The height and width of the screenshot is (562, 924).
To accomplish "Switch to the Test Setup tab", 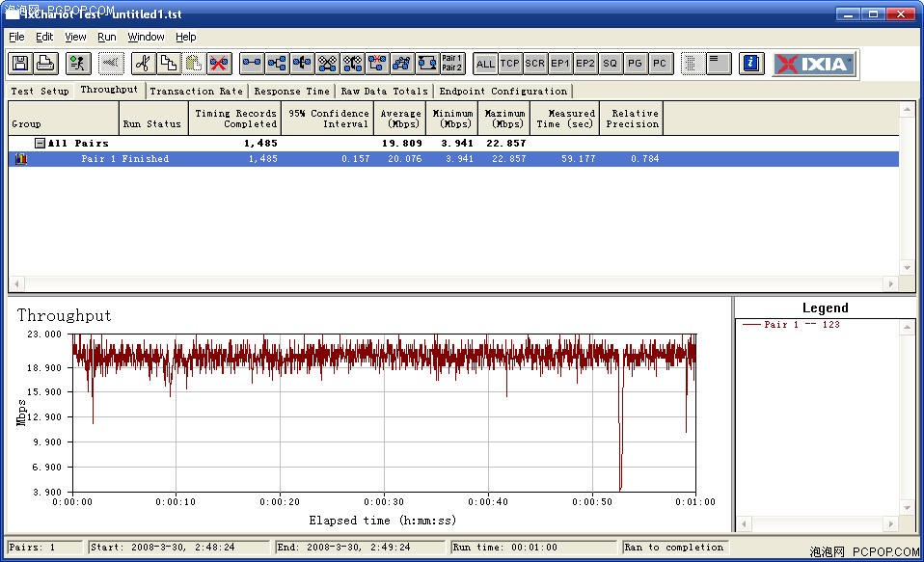I will [x=41, y=92].
